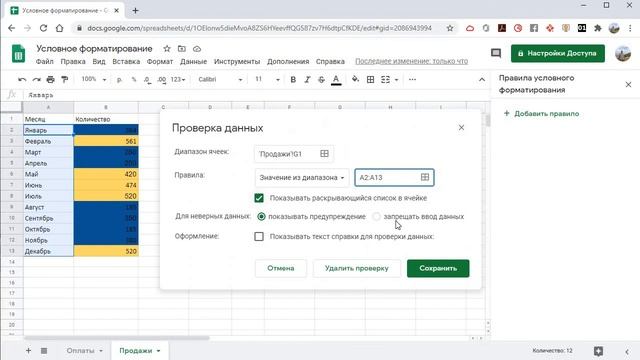Click Добавить правило in side panel

click(x=542, y=114)
